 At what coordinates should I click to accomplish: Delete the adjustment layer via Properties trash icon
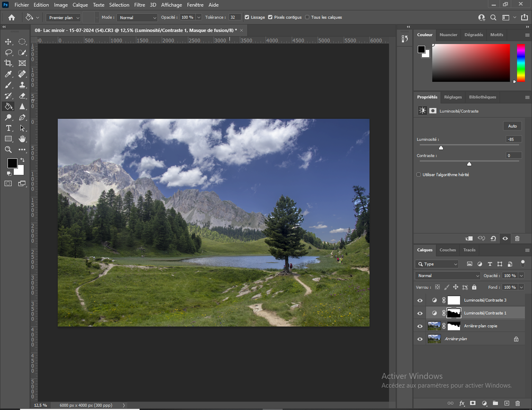pos(517,238)
